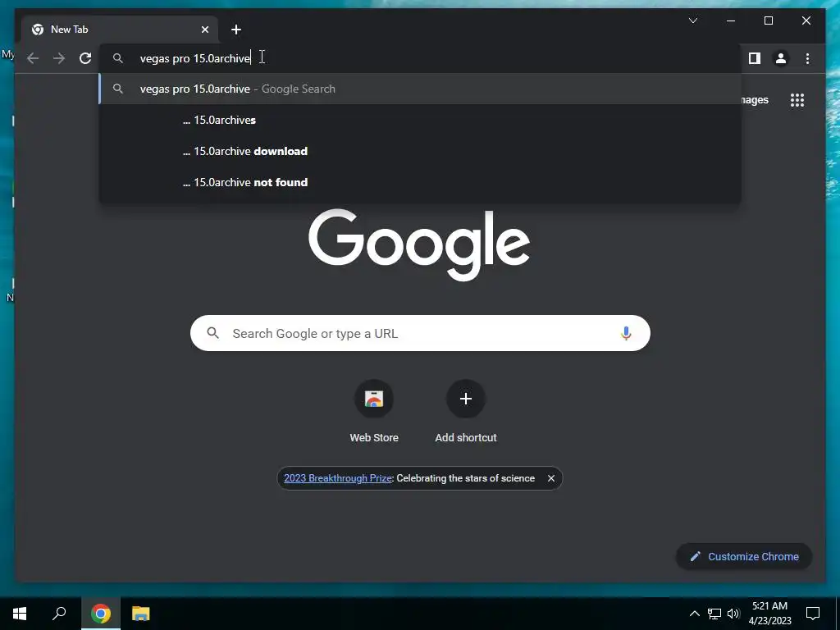Choose the '15.0archives' suggestion

(421, 120)
